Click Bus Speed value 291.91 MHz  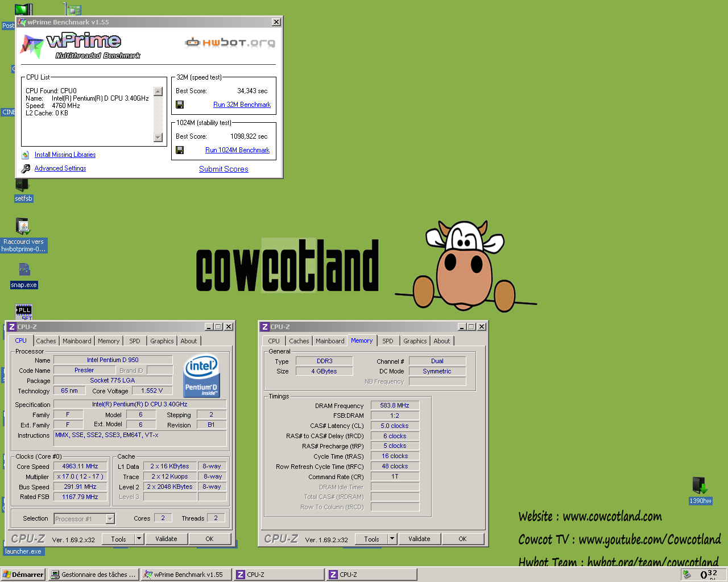pos(80,487)
